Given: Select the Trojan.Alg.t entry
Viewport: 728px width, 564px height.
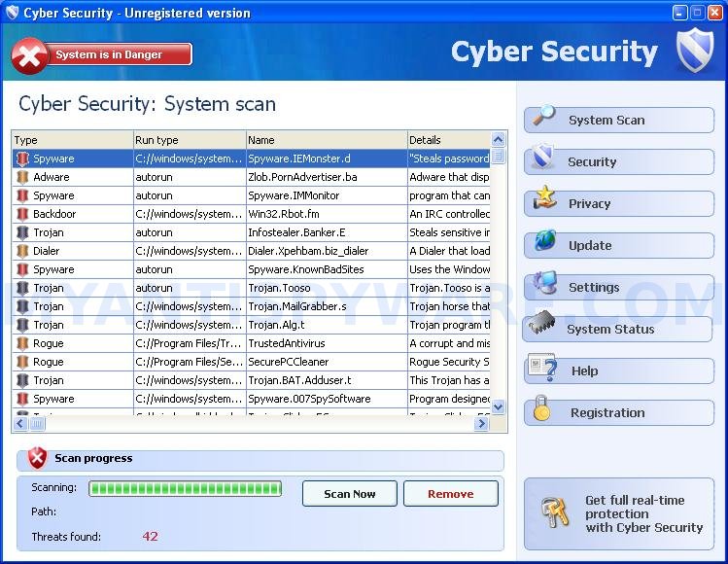Looking at the screenshot, I should tap(251, 325).
